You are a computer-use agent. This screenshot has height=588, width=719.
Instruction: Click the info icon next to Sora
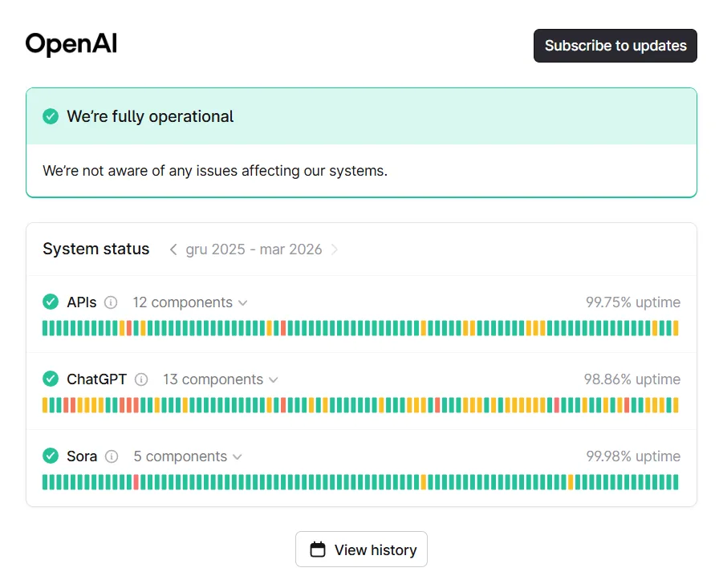(112, 456)
